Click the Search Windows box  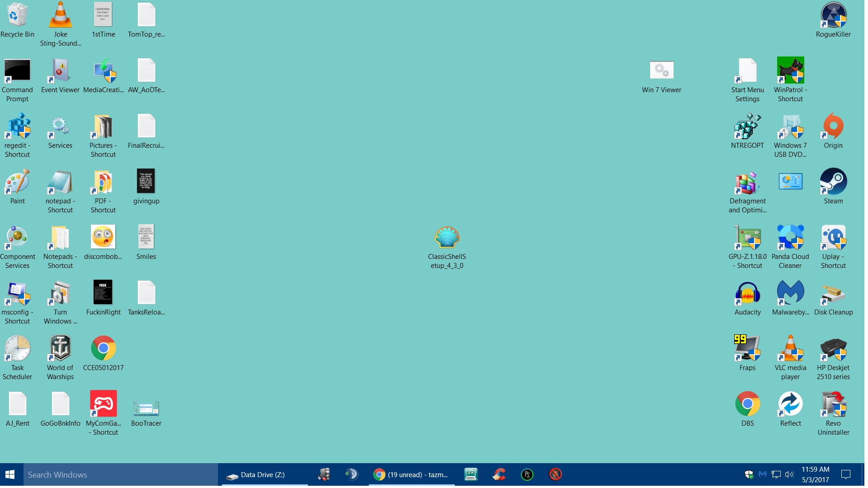coord(120,475)
